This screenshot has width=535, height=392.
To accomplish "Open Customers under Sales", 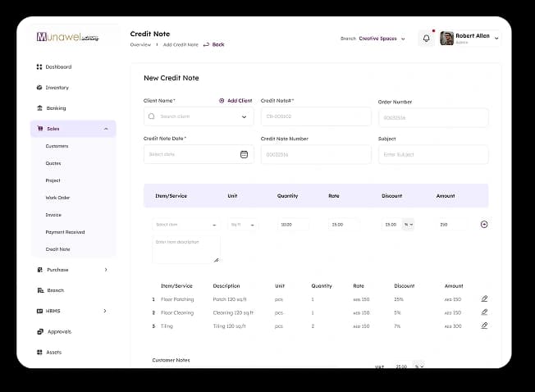I will (x=57, y=146).
